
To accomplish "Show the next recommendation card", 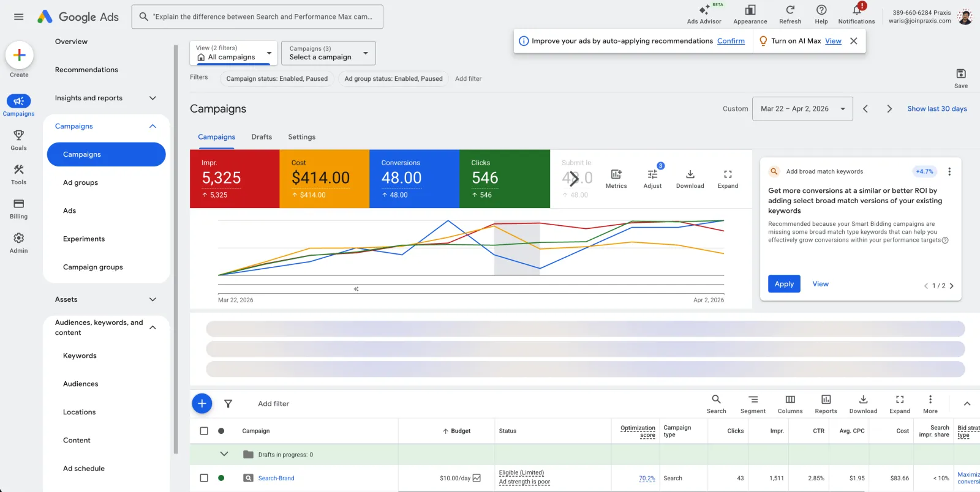I will (x=951, y=286).
